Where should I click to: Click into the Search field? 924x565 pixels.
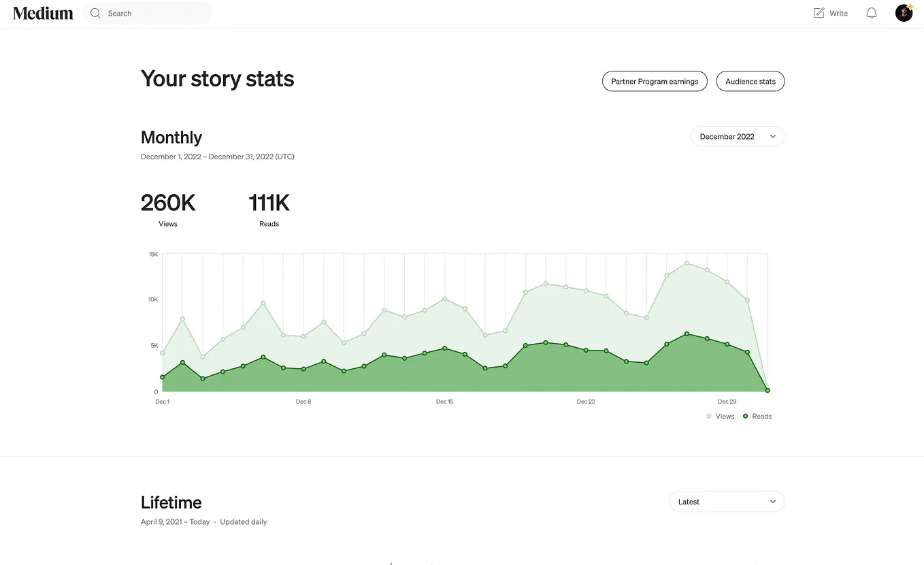[x=147, y=13]
